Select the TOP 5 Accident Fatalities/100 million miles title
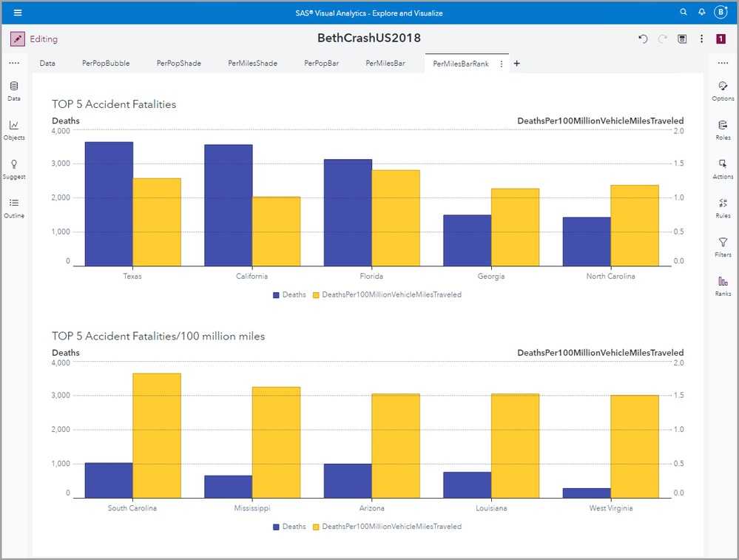The height and width of the screenshot is (560, 739). click(158, 336)
